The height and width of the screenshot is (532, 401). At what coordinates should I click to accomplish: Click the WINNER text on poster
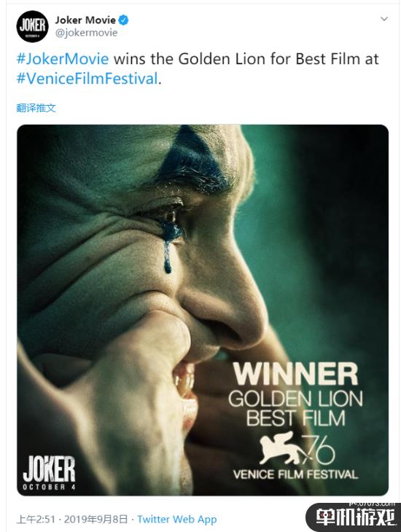click(x=295, y=374)
